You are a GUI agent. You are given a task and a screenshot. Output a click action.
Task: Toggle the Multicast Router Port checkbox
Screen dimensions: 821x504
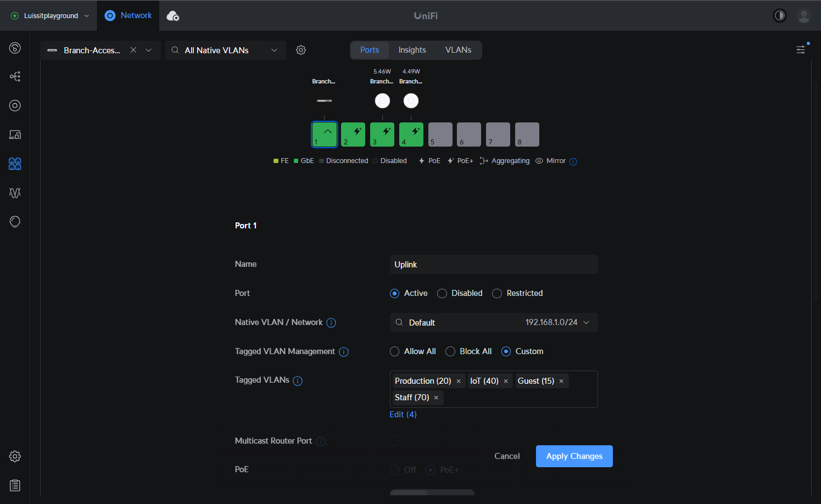coord(394,441)
